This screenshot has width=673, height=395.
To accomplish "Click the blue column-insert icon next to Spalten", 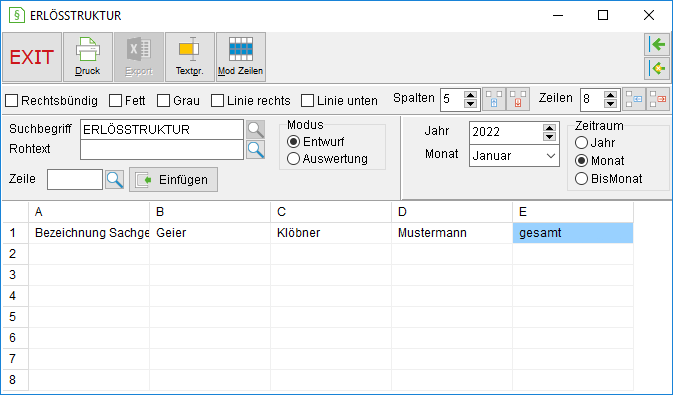I will tap(494, 99).
